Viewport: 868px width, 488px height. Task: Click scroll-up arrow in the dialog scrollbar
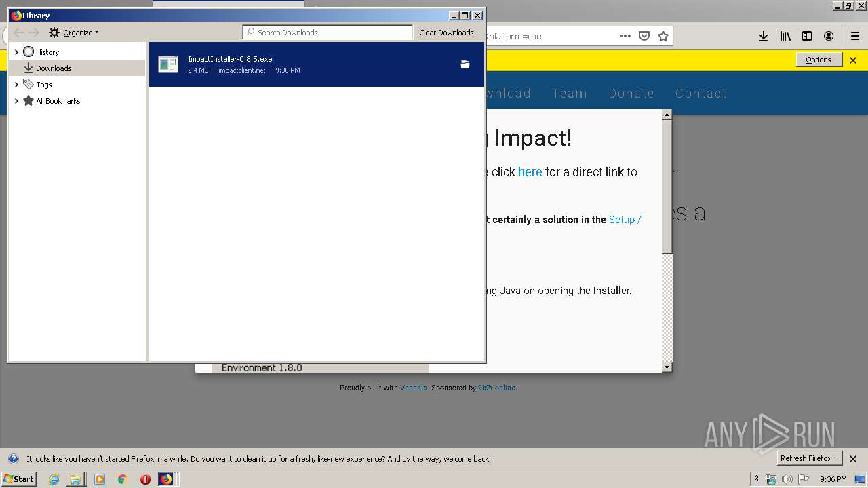(667, 115)
